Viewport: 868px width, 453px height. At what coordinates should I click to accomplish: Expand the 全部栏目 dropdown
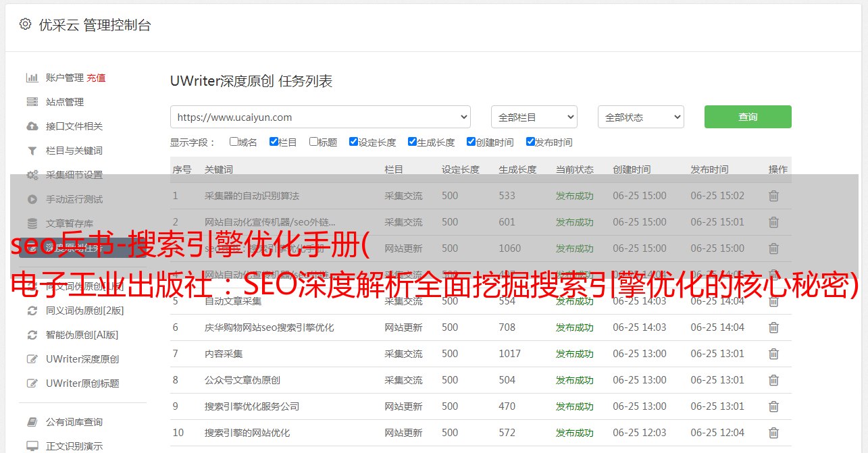(534, 117)
